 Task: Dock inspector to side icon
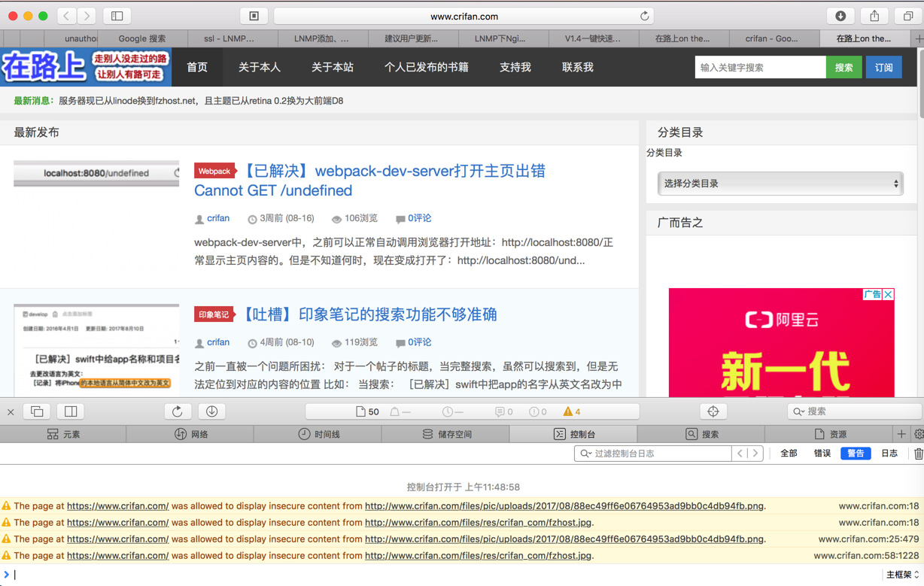coord(71,411)
